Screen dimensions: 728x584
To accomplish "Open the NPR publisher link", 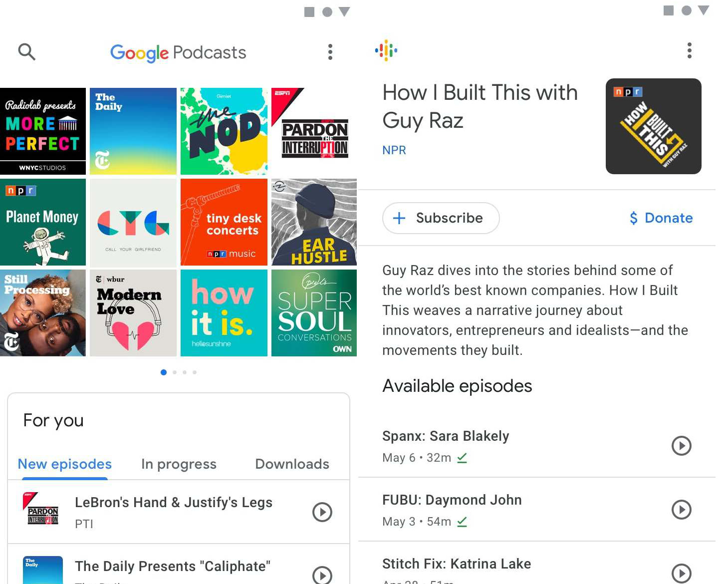I will [x=394, y=150].
